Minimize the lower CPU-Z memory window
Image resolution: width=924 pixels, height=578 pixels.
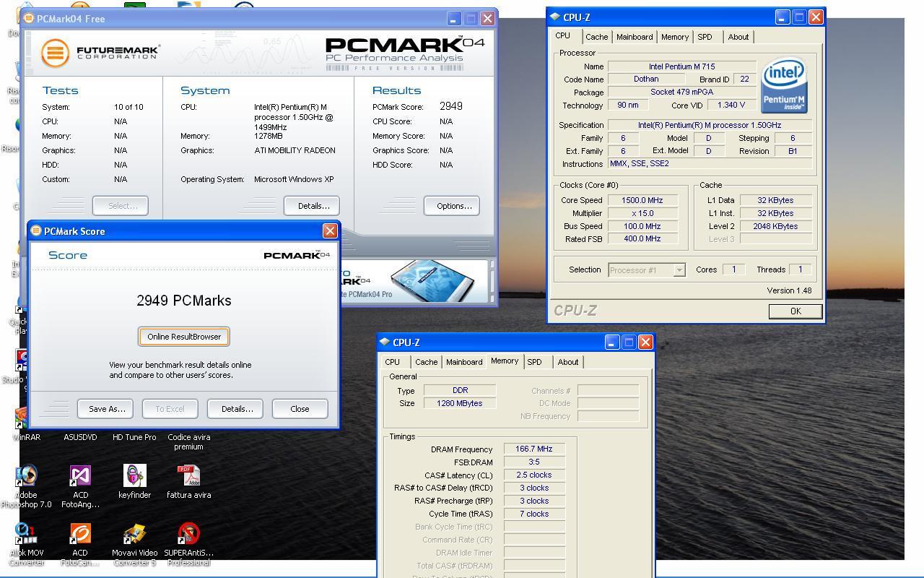(x=612, y=342)
